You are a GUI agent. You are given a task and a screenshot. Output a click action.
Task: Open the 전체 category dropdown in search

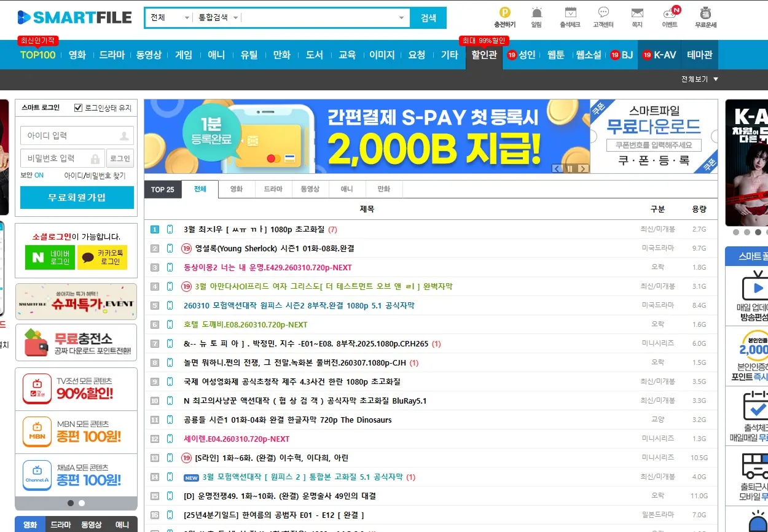coord(170,18)
